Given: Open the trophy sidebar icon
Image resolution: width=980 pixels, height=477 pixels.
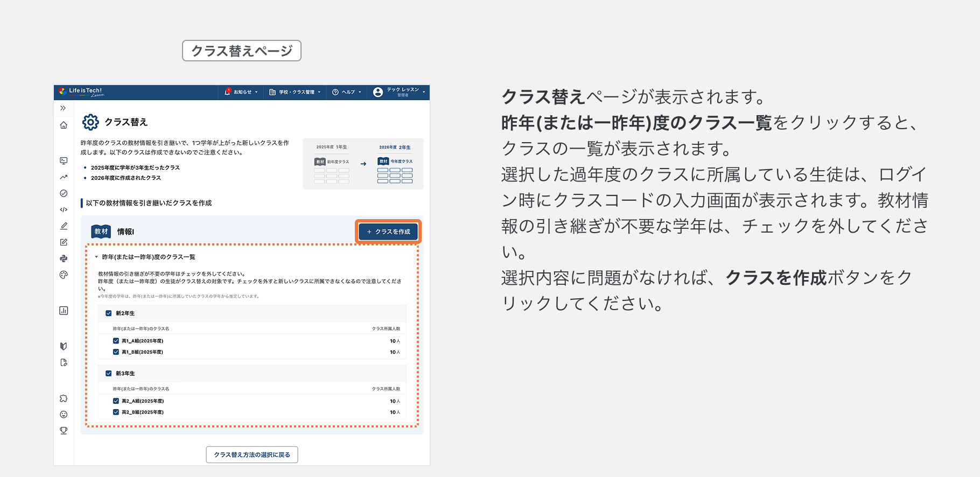Looking at the screenshot, I should tap(64, 431).
